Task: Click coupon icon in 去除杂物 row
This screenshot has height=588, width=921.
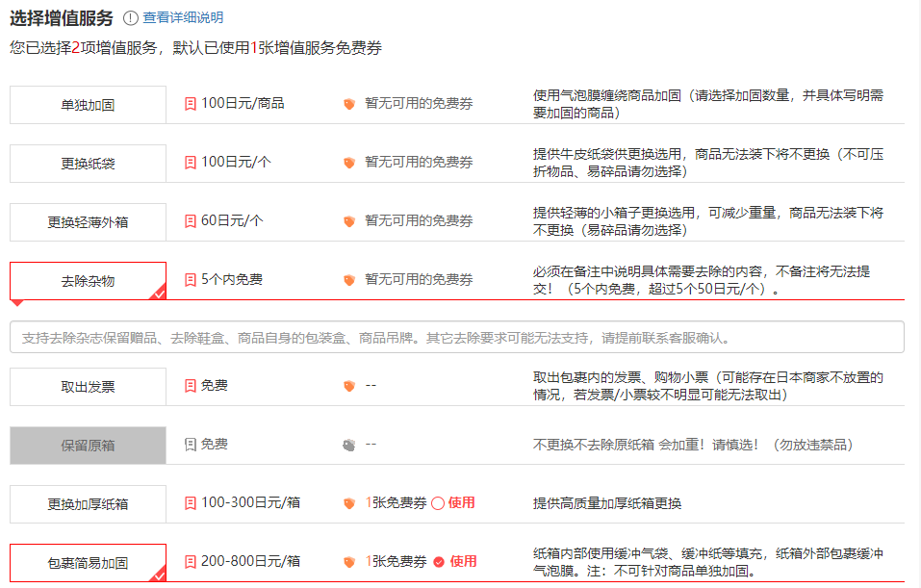Action: click(349, 280)
